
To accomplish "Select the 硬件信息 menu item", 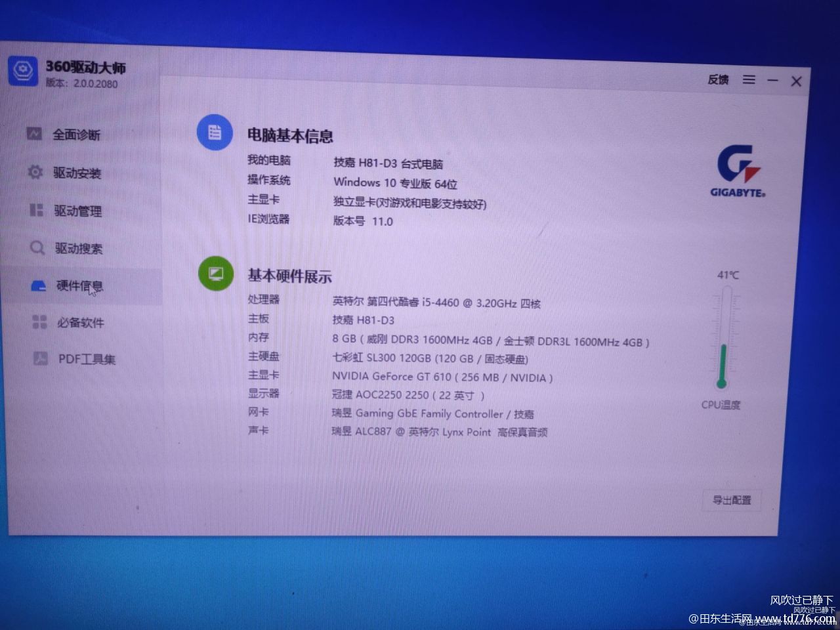I will click(x=79, y=286).
